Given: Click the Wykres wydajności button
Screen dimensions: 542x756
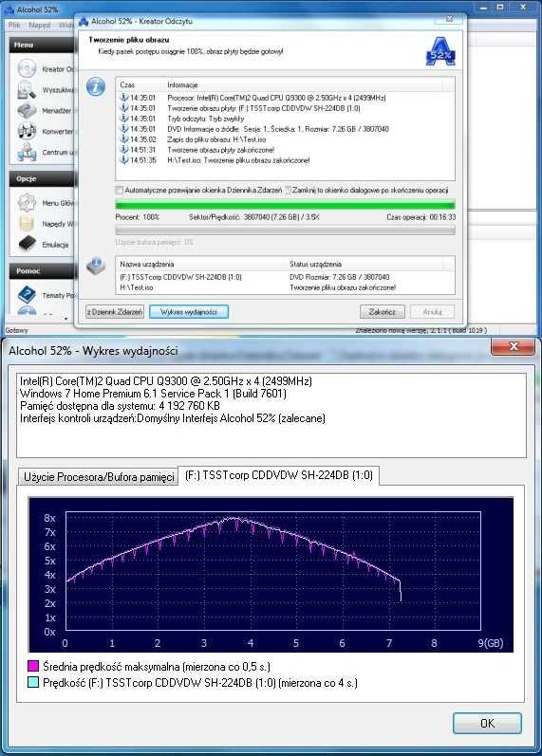Looking at the screenshot, I should pos(189,312).
